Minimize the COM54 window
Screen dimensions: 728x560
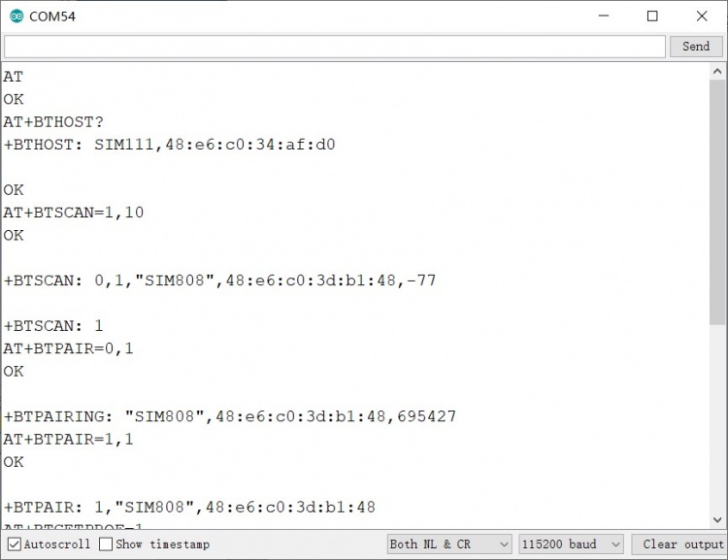[604, 16]
